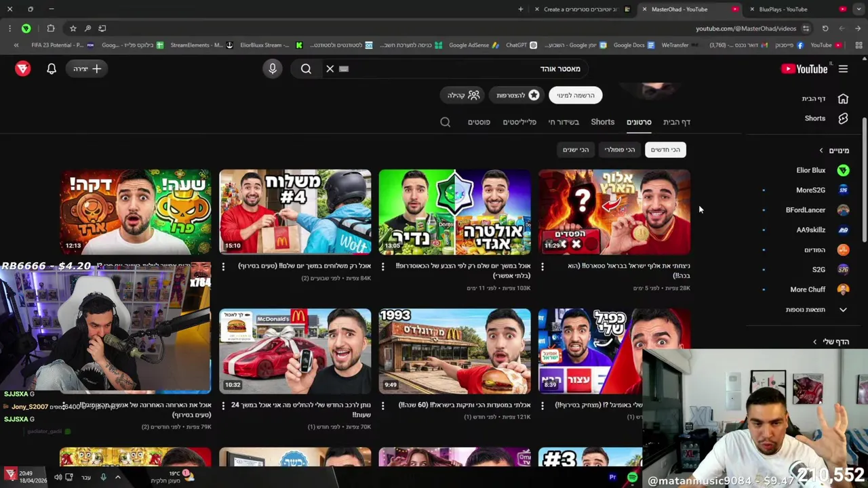Open the 1993 McDonald's video thumbnail
The image size is (868, 488).
click(454, 351)
